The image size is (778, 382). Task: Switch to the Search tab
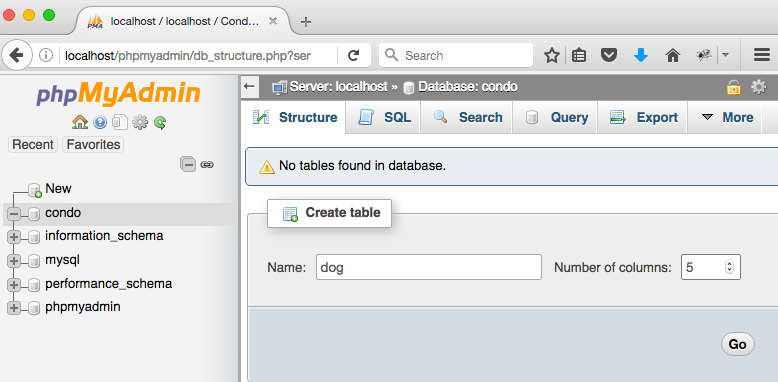tap(467, 118)
